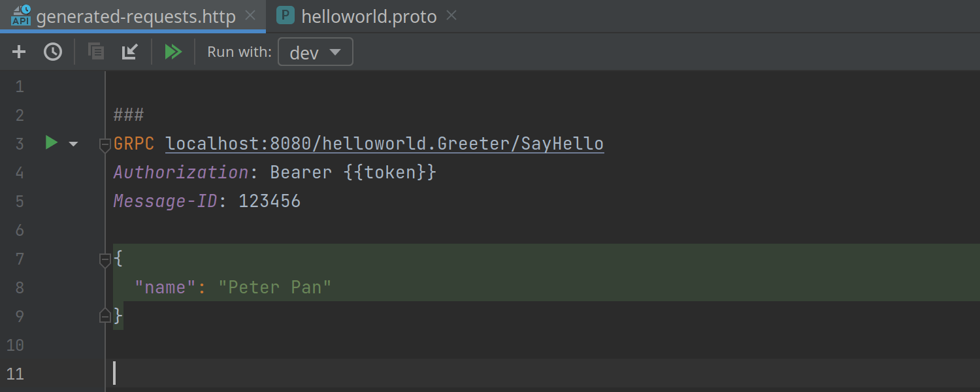
Task: Click the import request arrow icon
Action: [x=130, y=52]
